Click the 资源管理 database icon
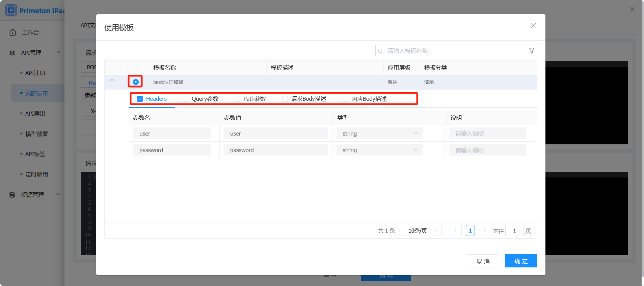 (12, 195)
